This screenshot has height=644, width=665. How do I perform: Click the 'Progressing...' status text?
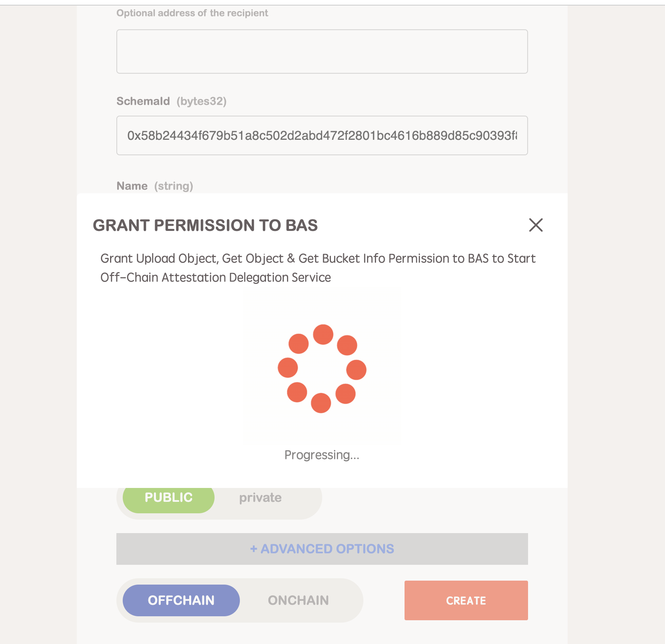point(322,455)
